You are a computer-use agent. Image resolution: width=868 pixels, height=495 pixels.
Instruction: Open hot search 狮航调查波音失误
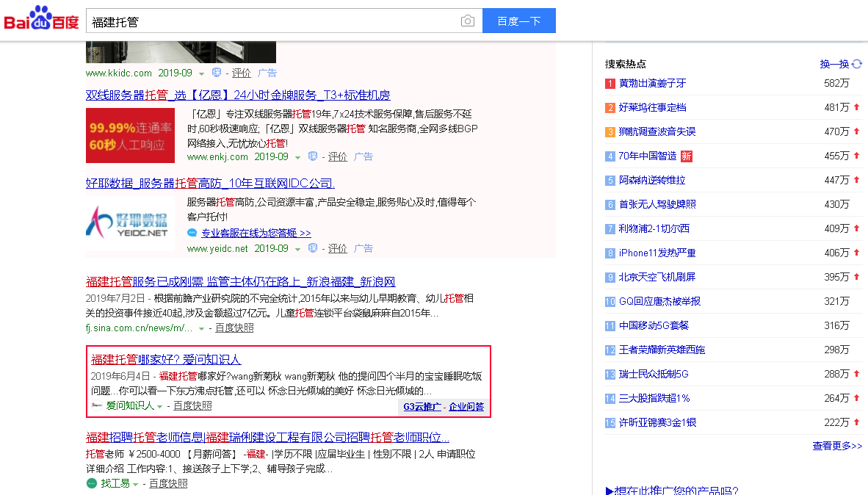[x=657, y=131]
